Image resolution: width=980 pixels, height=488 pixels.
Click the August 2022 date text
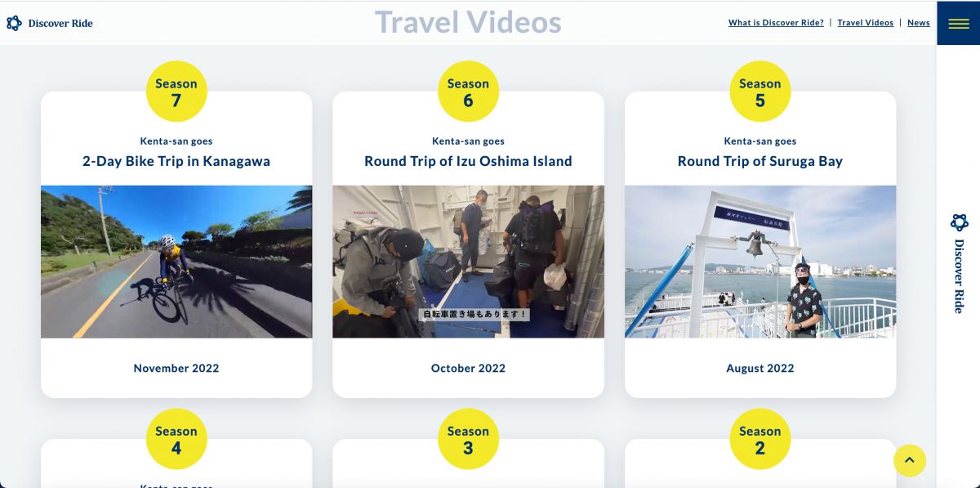(x=760, y=368)
